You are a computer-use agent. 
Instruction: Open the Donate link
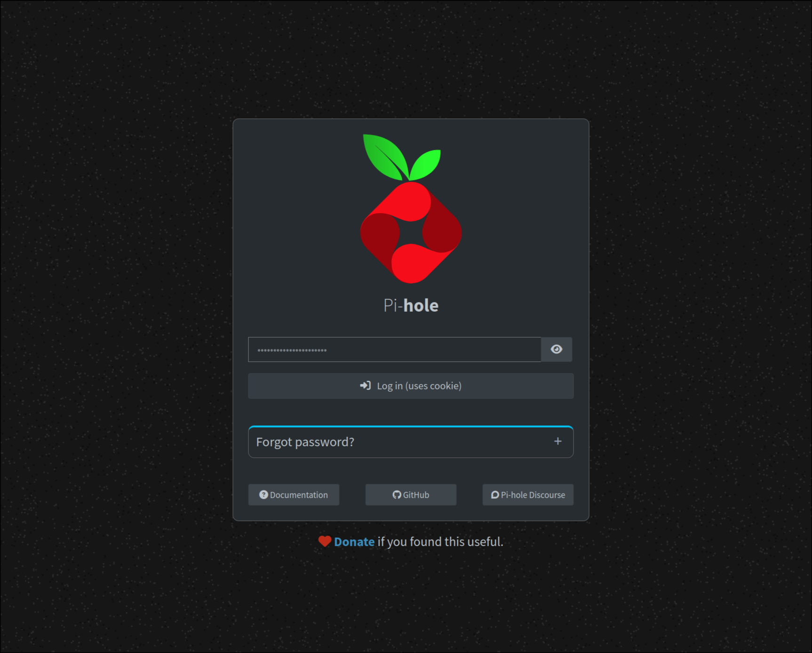354,542
